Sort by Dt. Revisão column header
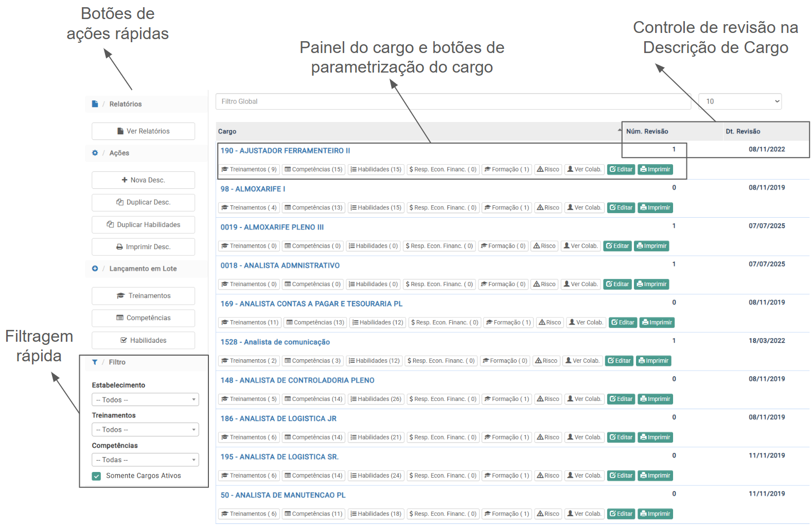812x526 pixels. point(743,132)
